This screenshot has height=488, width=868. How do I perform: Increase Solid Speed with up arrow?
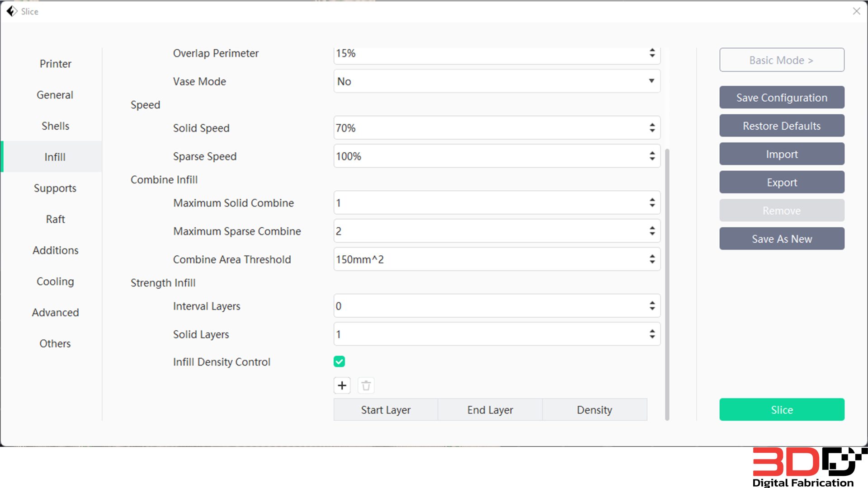coord(652,125)
